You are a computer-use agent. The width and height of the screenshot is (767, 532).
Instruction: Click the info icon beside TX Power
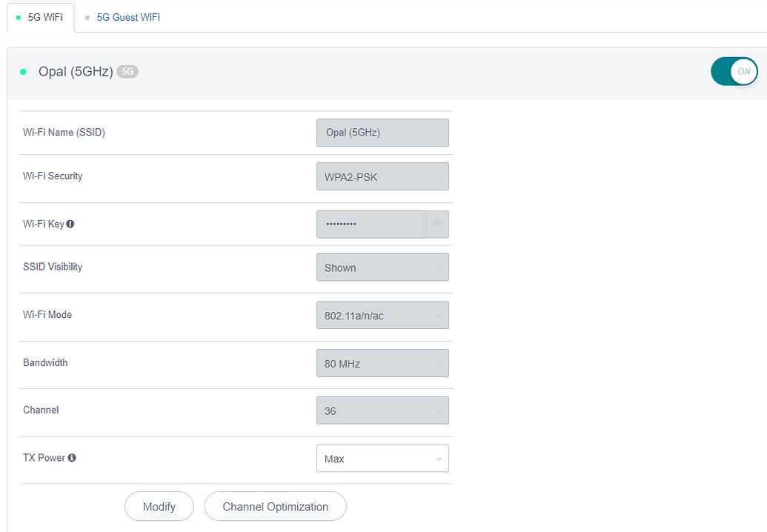click(71, 457)
